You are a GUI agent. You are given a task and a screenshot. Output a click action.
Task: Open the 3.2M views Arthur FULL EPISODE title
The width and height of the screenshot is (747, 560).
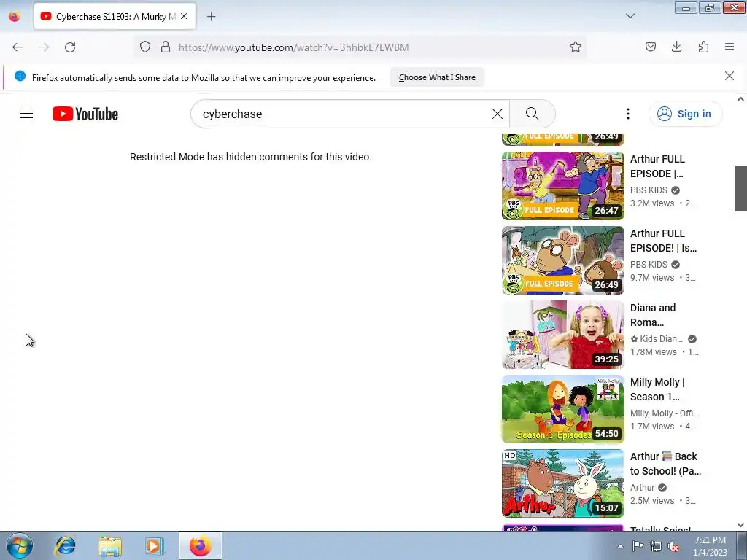coord(657,166)
